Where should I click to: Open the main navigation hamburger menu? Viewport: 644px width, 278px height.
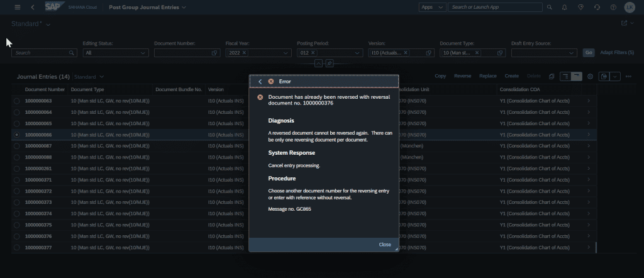(x=17, y=8)
